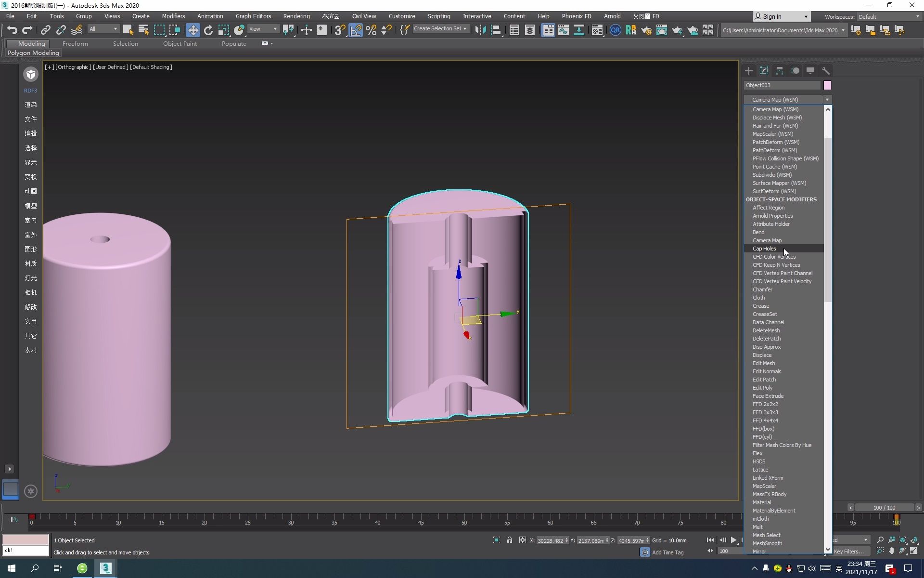Toggle Angle Snap on toolbar
The height and width of the screenshot is (578, 924).
point(355,30)
